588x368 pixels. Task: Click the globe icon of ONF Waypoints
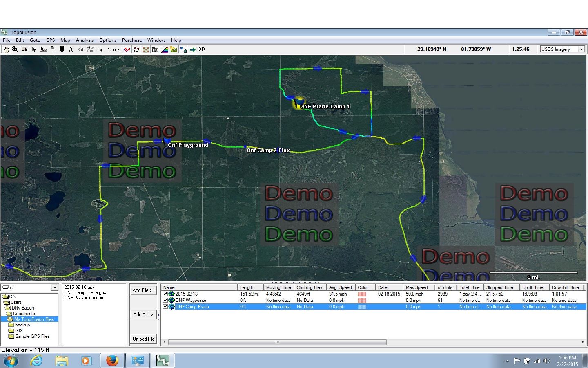click(x=171, y=300)
